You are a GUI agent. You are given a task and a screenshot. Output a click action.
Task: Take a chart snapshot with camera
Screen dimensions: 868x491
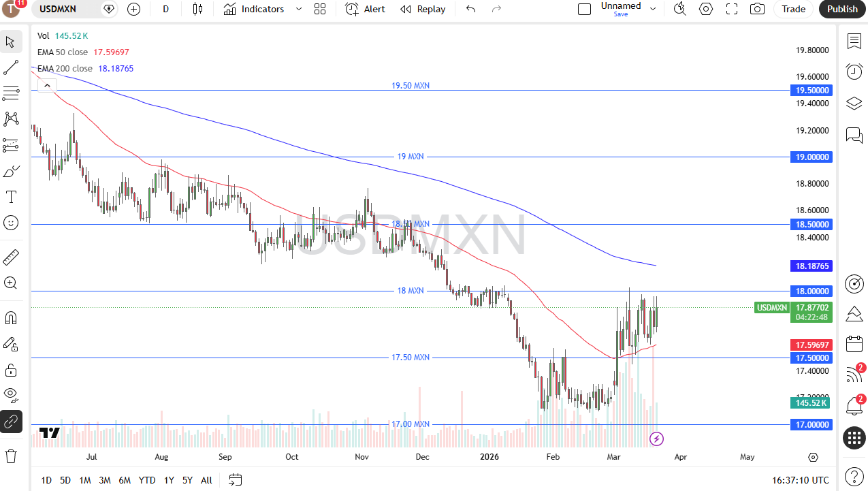(x=757, y=9)
